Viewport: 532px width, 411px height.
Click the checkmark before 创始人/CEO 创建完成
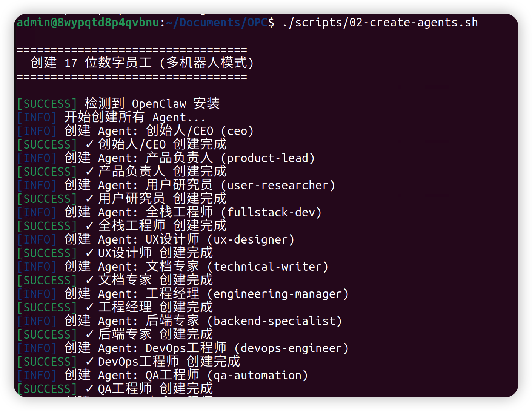(89, 144)
